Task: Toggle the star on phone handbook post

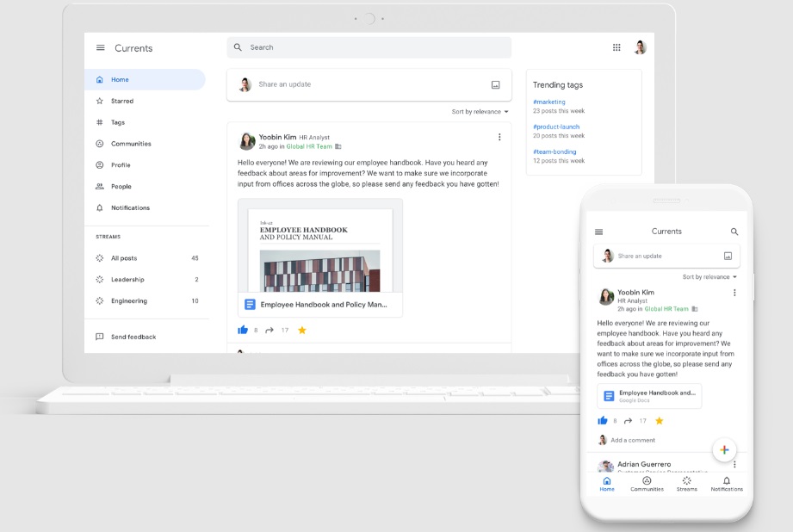Action: (x=659, y=421)
